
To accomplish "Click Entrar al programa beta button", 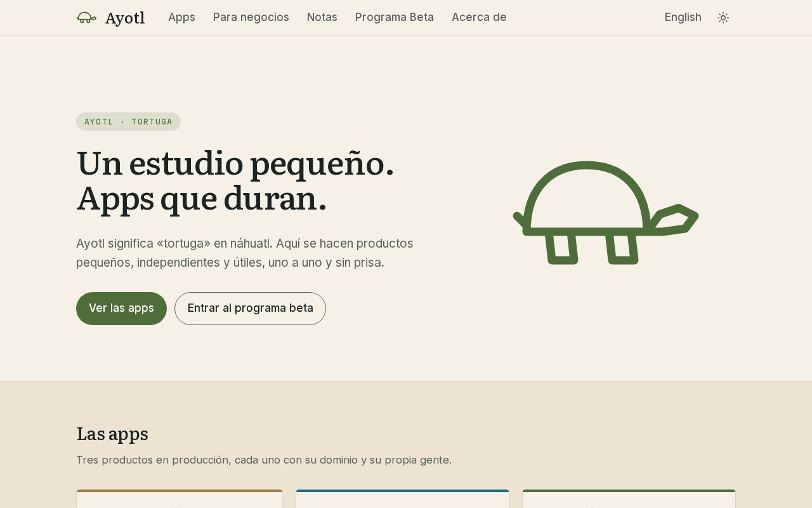I will [250, 309].
